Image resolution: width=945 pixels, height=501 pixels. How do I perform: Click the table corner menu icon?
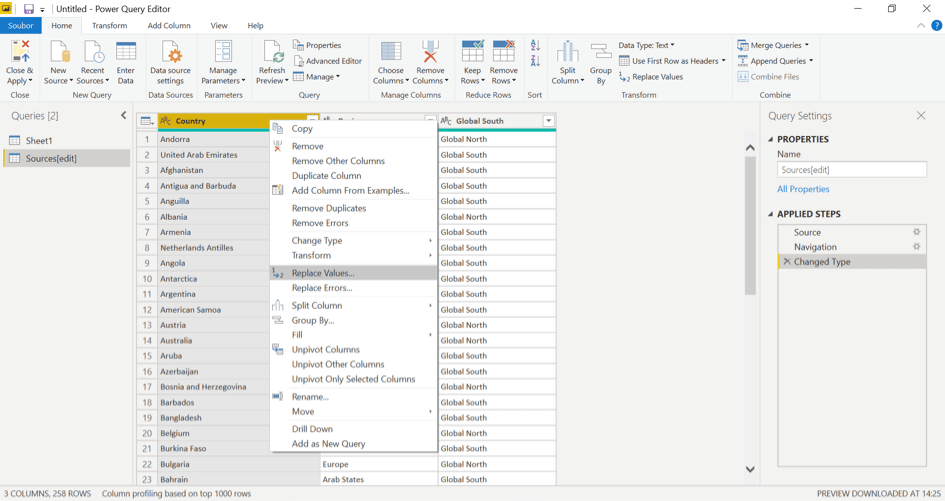[x=147, y=121]
